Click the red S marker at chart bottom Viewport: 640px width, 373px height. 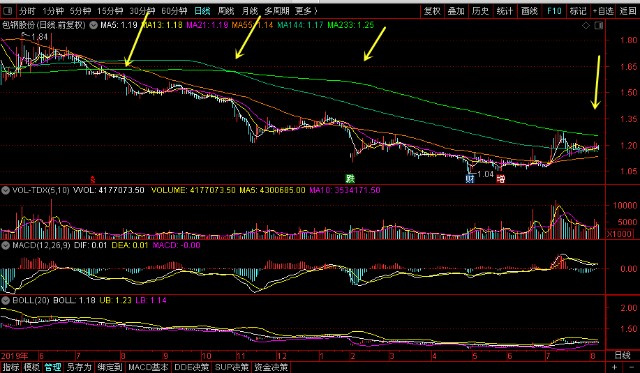coord(93,179)
